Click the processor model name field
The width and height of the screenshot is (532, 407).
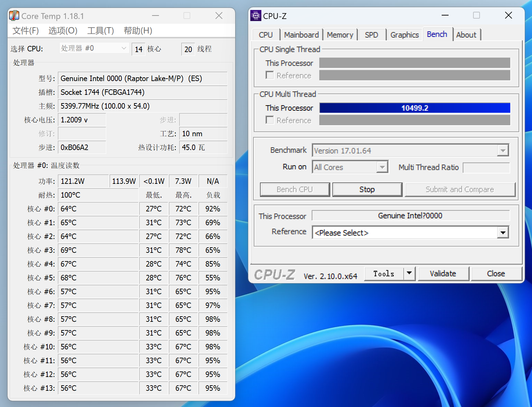click(143, 79)
